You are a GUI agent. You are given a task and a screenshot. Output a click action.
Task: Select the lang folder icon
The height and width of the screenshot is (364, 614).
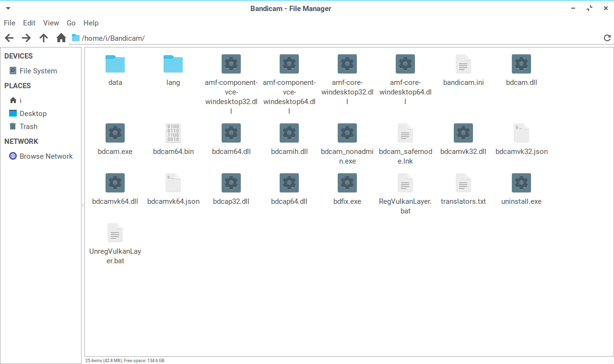(173, 64)
